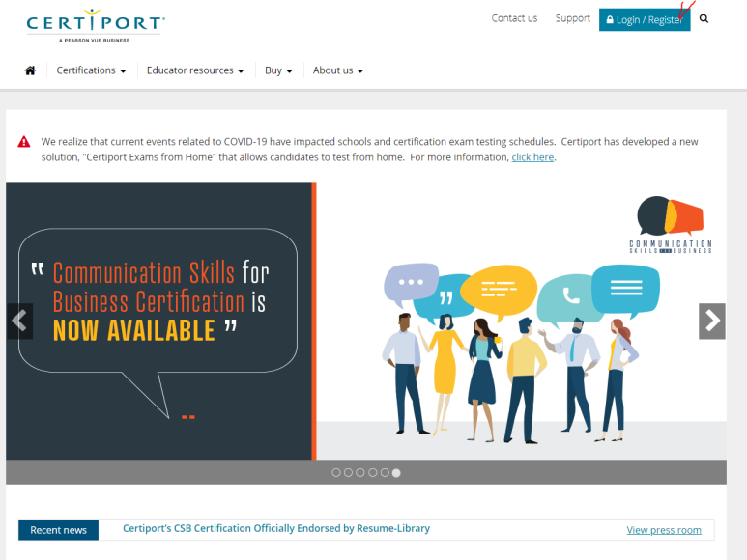The width and height of the screenshot is (747, 560).
Task: Select the fifth carousel slide dot
Action: [x=385, y=473]
